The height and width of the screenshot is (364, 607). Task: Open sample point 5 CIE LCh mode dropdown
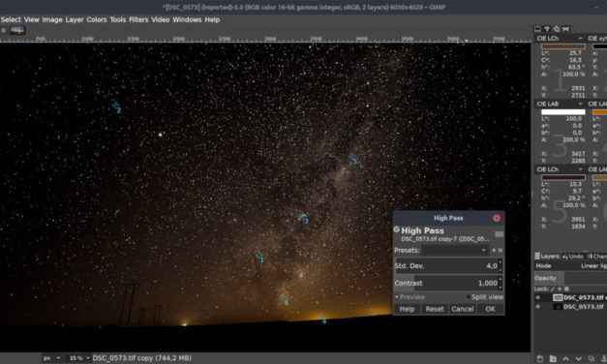(x=560, y=169)
